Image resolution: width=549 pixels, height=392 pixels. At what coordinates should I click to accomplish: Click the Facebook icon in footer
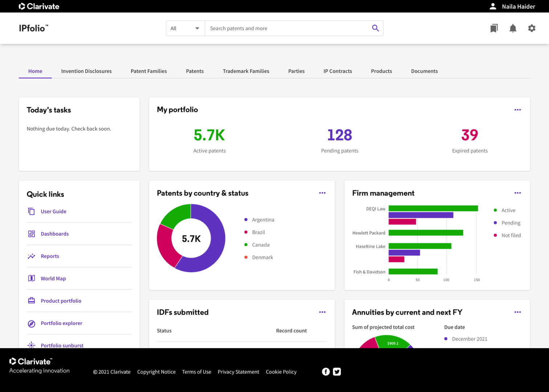(x=326, y=372)
